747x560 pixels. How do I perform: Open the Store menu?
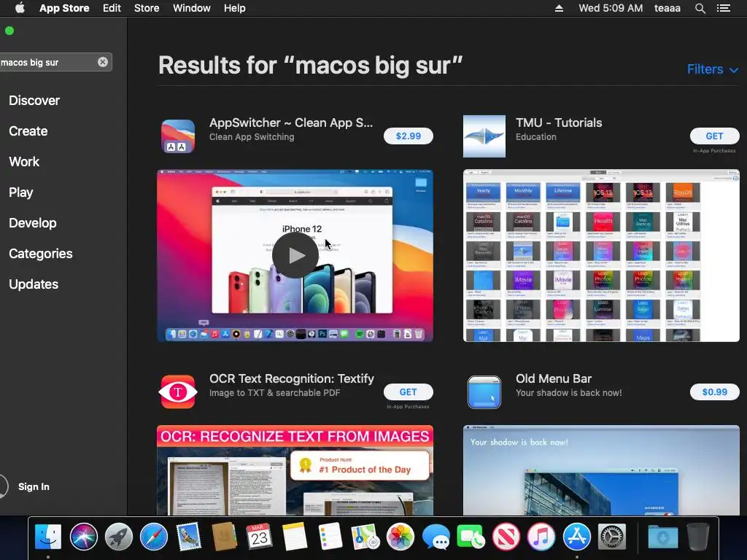tap(147, 8)
